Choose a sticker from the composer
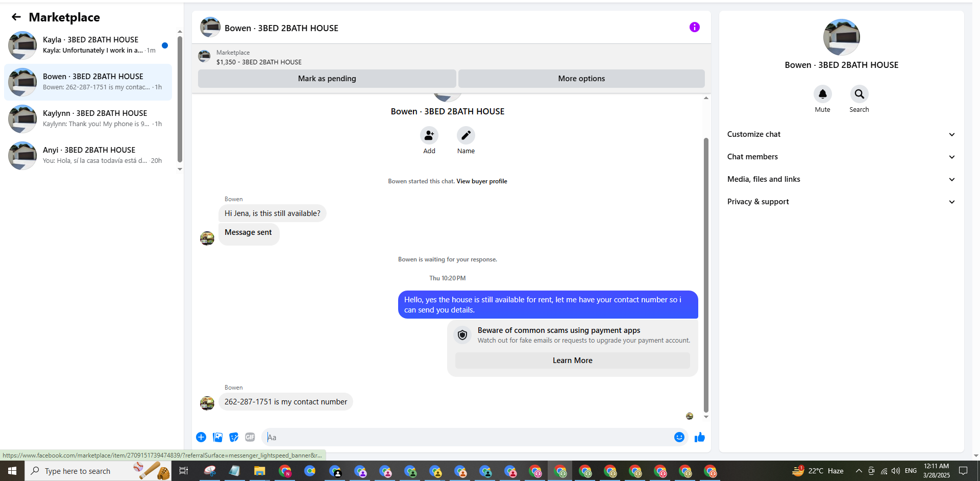Image resolution: width=980 pixels, height=481 pixels. (234, 437)
